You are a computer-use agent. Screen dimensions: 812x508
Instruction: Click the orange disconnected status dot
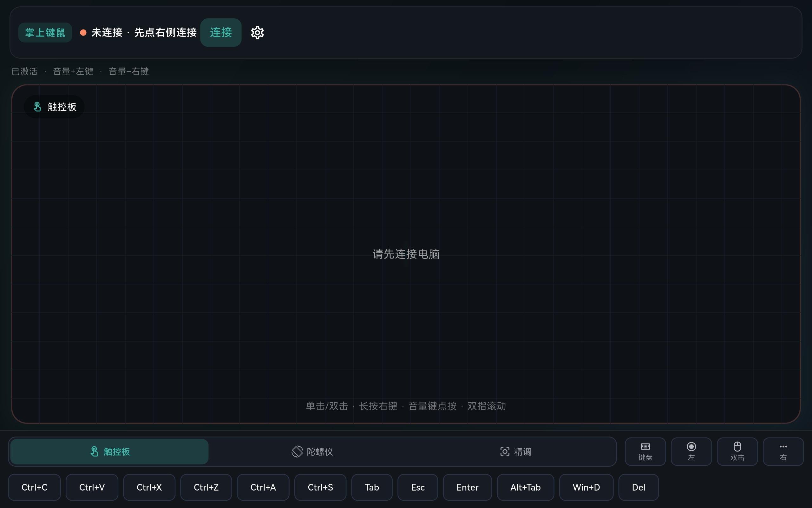(83, 33)
